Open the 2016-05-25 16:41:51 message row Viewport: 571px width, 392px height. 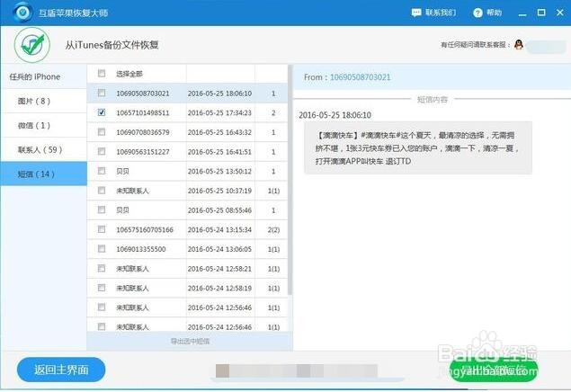[187, 152]
